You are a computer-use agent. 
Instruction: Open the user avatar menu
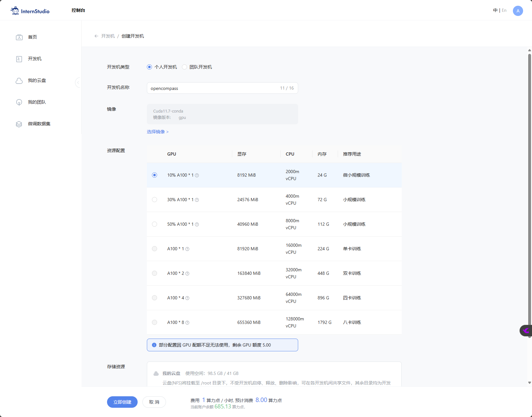(x=518, y=11)
